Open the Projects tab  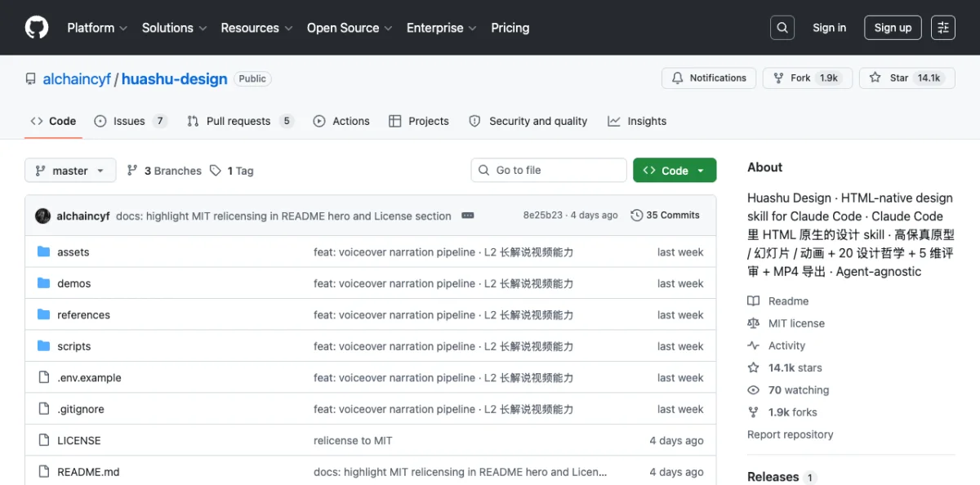tap(419, 121)
